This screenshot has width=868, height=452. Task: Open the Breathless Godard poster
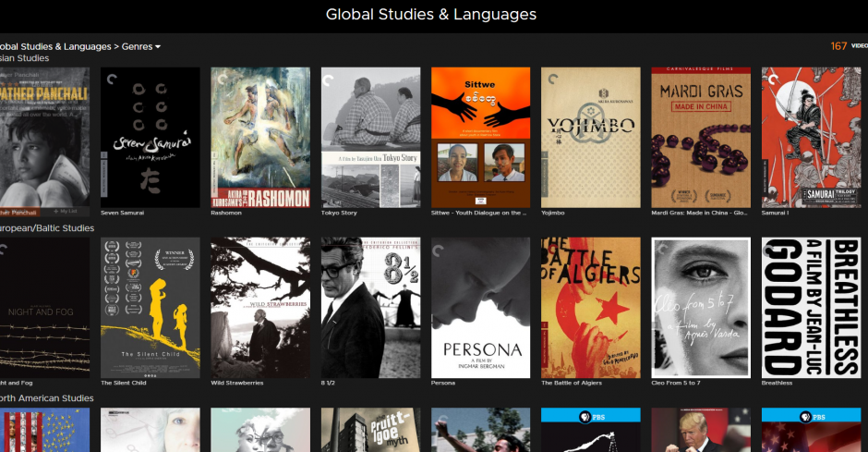pyautogui.click(x=811, y=308)
